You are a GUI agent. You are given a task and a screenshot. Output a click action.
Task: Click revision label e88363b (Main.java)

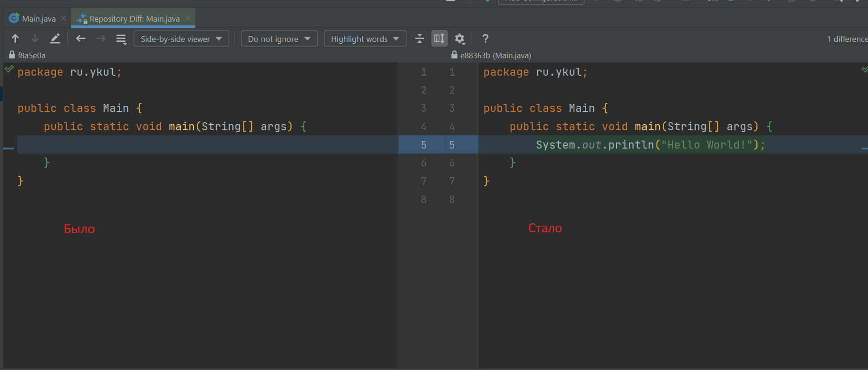496,55
